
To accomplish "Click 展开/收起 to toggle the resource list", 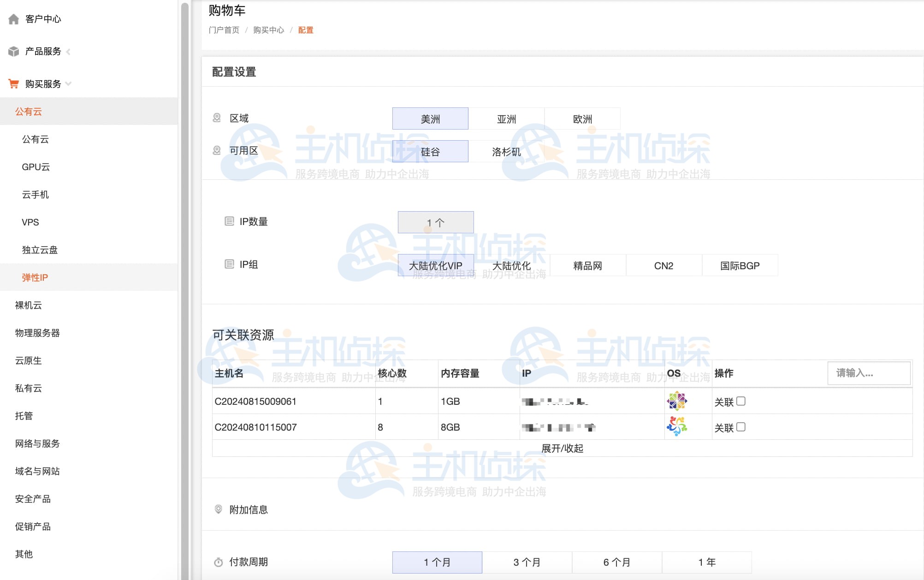I will pos(563,448).
